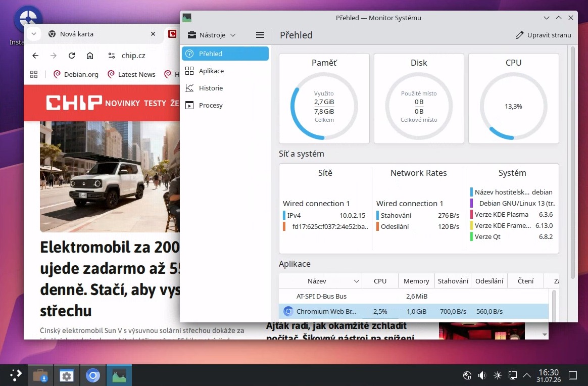
Task: Click the browser home button
Action: (90, 56)
